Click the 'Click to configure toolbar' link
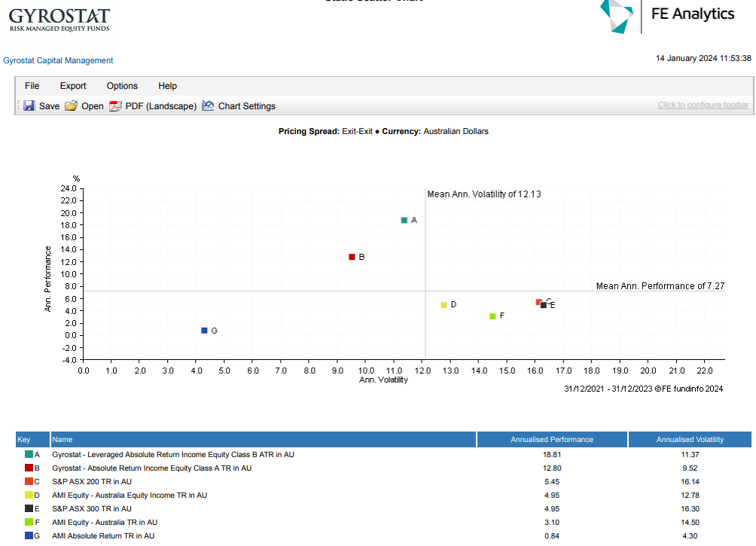 (703, 105)
